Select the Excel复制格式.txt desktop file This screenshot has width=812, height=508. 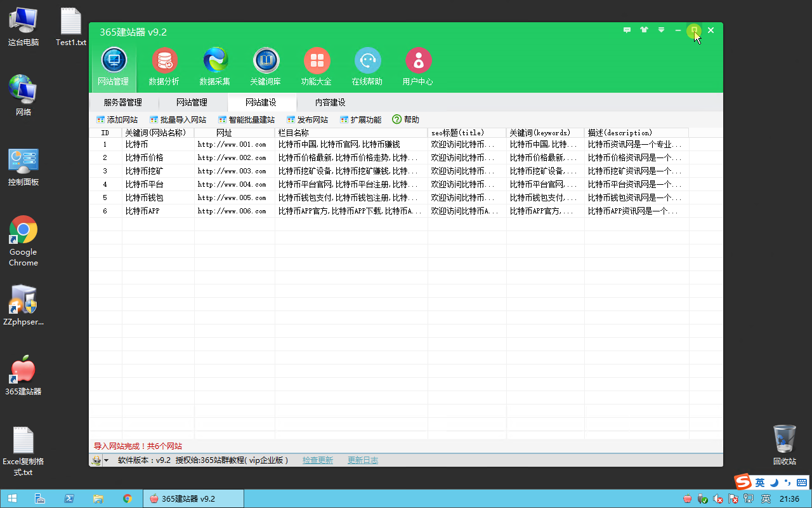(x=23, y=451)
